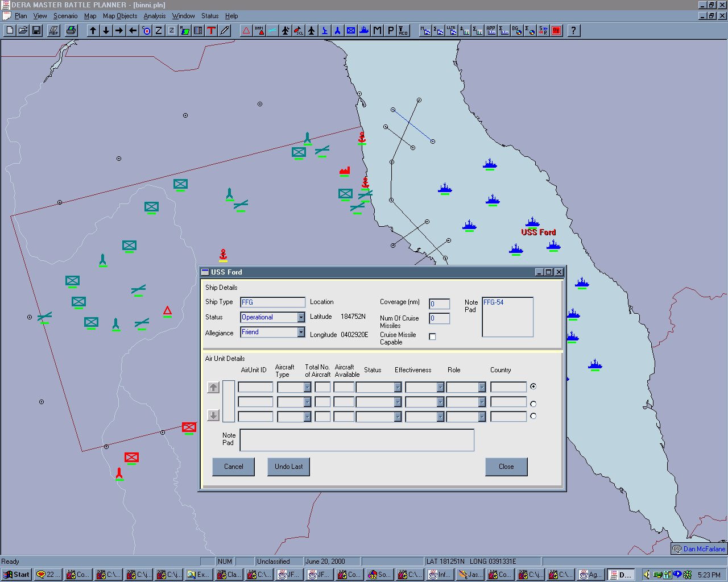Open the Analysis menu
728x582 pixels.
(x=154, y=16)
